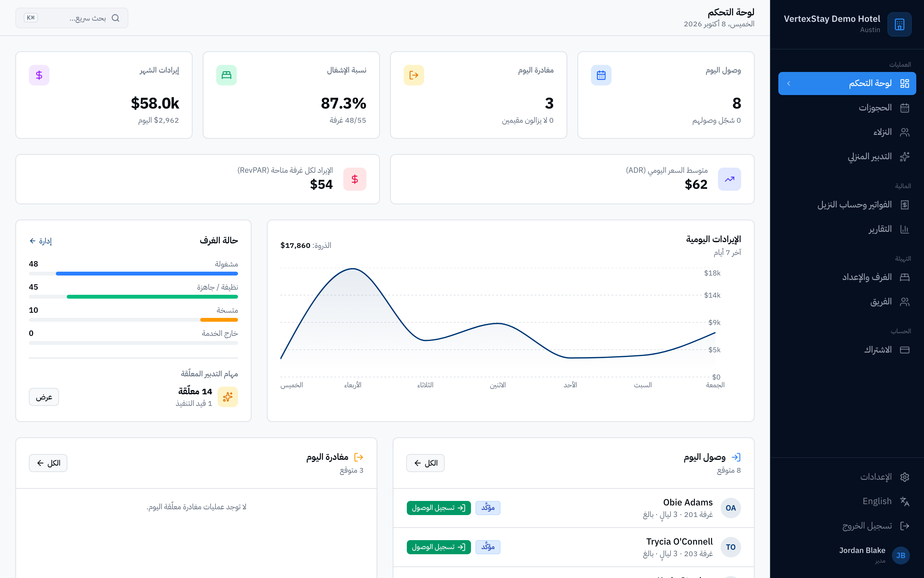Open the الحجوزات reservations menu item
The height and width of the screenshot is (578, 924).
coord(847,108)
